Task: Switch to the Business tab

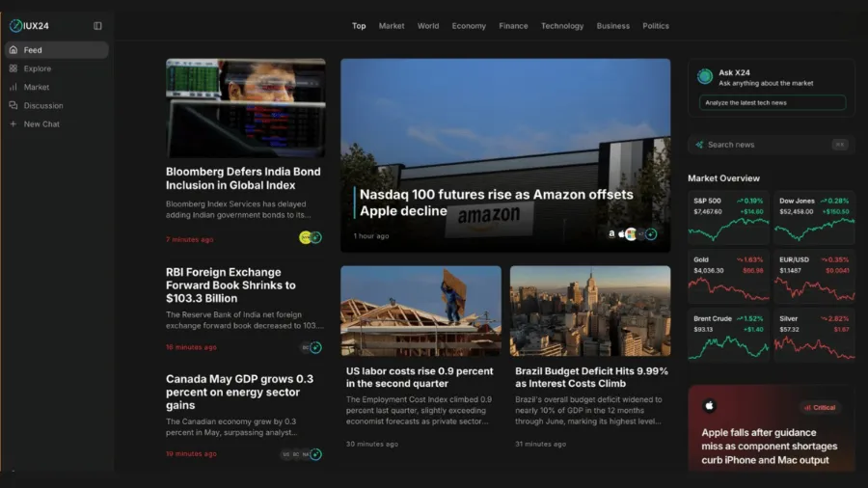Action: click(x=612, y=26)
